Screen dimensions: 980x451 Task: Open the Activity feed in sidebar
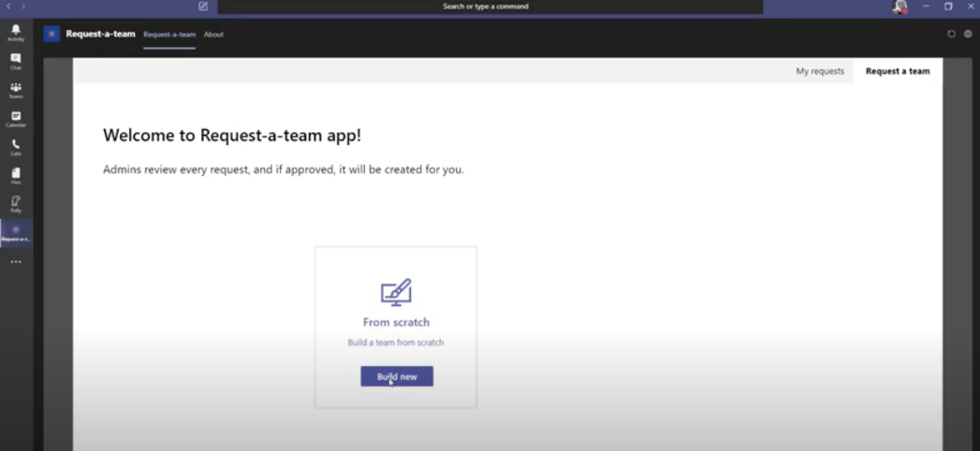[16, 33]
